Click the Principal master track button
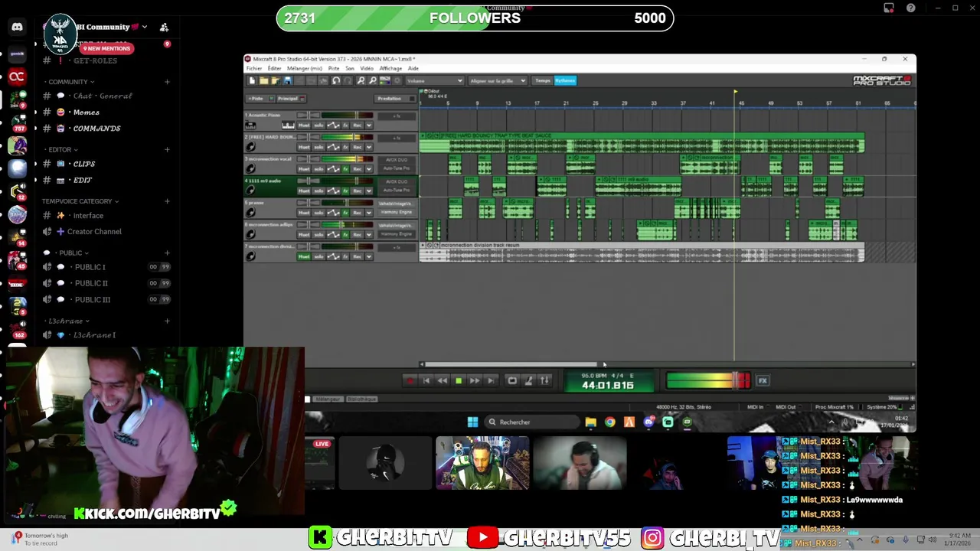Image resolution: width=980 pixels, height=551 pixels. 291,99
